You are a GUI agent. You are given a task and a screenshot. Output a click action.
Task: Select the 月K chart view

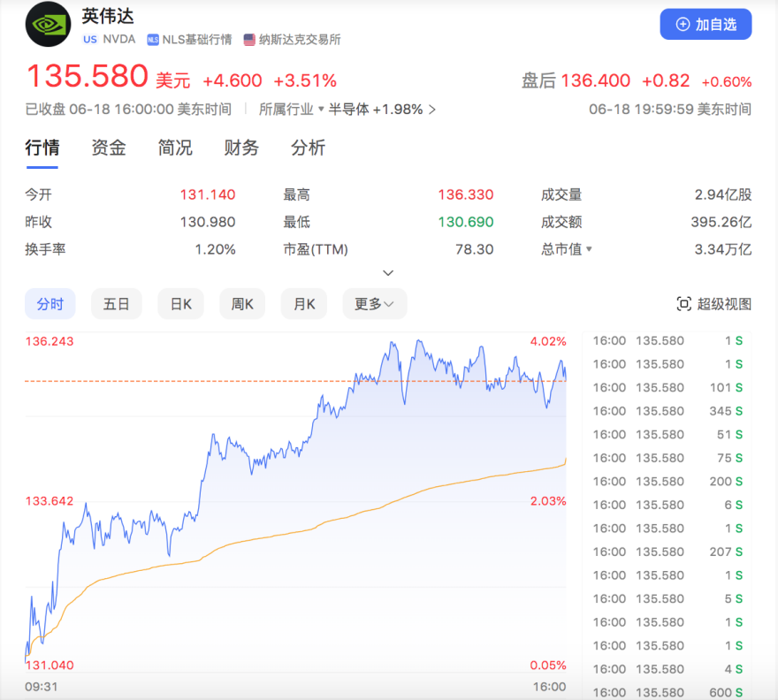304,303
